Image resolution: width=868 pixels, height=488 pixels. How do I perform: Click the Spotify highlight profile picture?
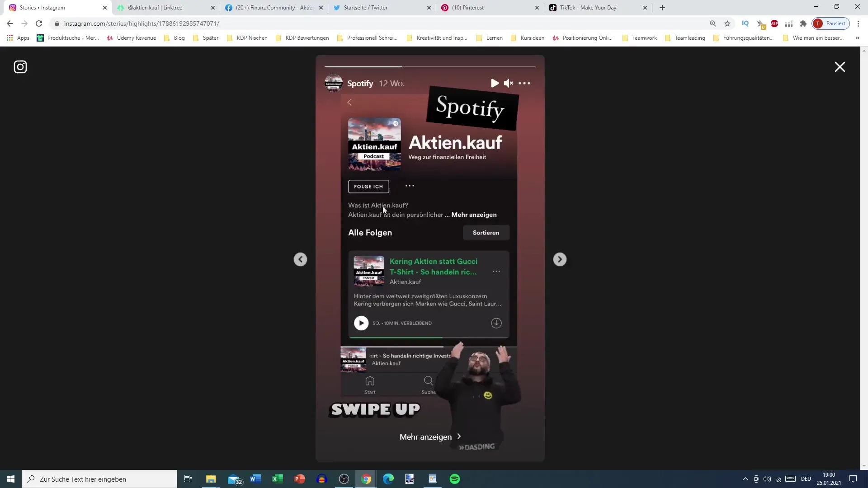pyautogui.click(x=334, y=83)
